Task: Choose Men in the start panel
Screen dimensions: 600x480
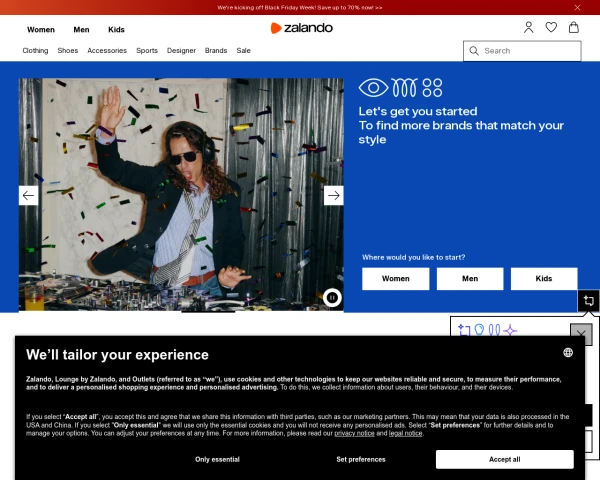Action: point(470,279)
